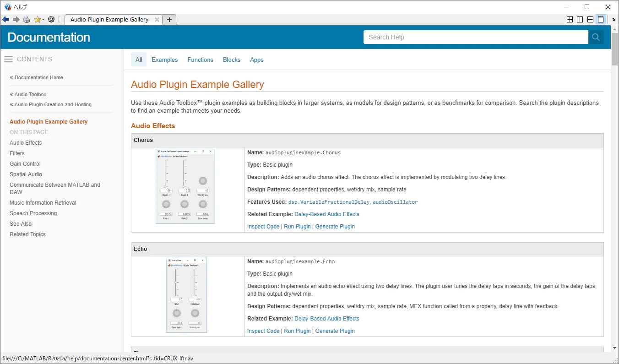Click the dock arrow icon in the toolbar
619x364 pixels.
click(x=614, y=20)
